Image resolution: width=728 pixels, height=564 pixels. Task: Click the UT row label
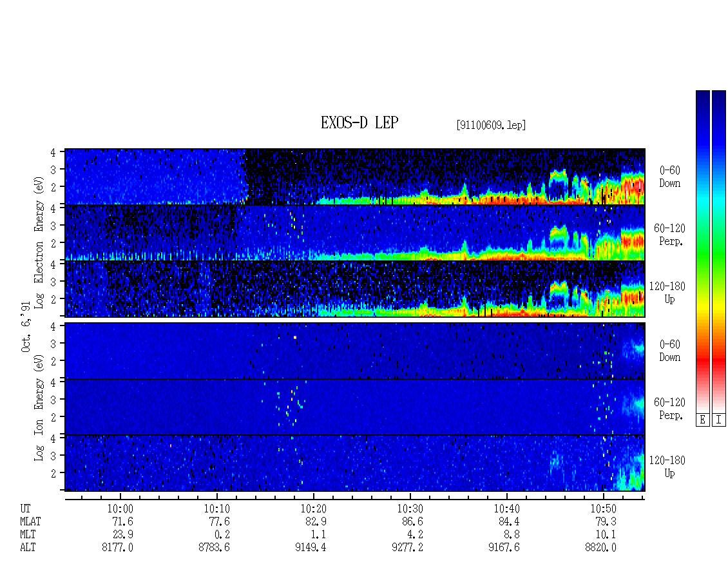[x=25, y=509]
